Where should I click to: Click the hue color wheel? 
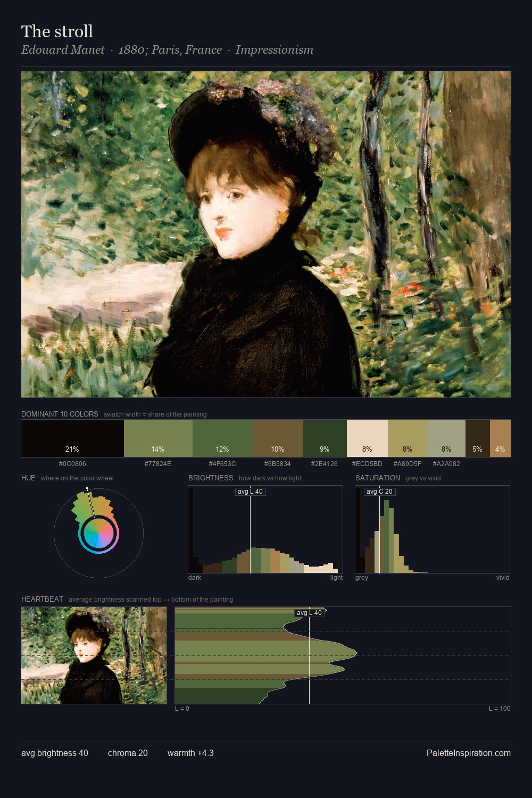pyautogui.click(x=98, y=533)
